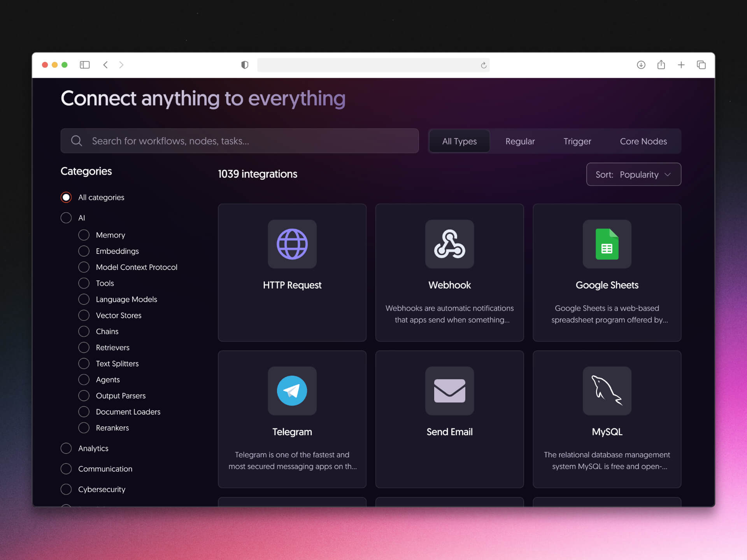Open the HTTP Request integration title
This screenshot has width=747, height=560.
click(x=292, y=285)
